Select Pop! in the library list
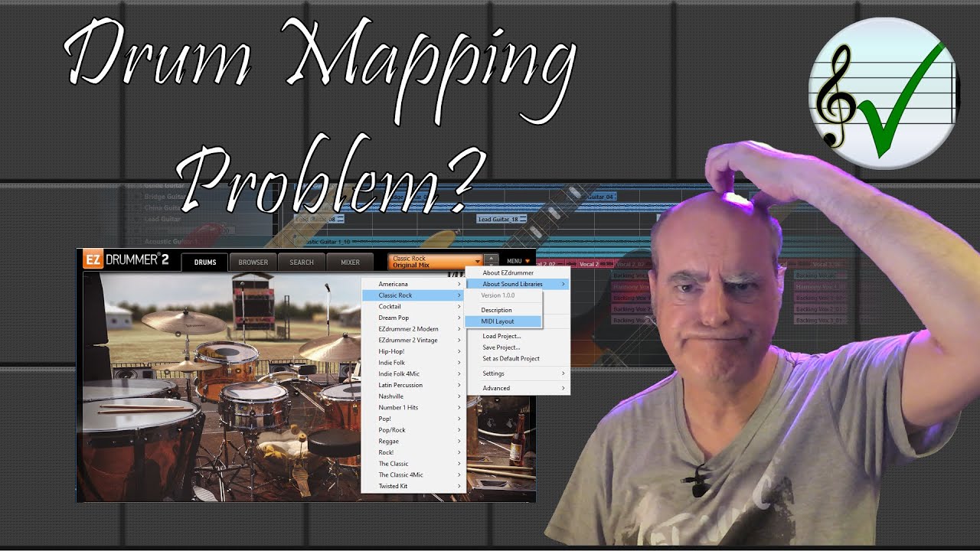 click(x=413, y=419)
